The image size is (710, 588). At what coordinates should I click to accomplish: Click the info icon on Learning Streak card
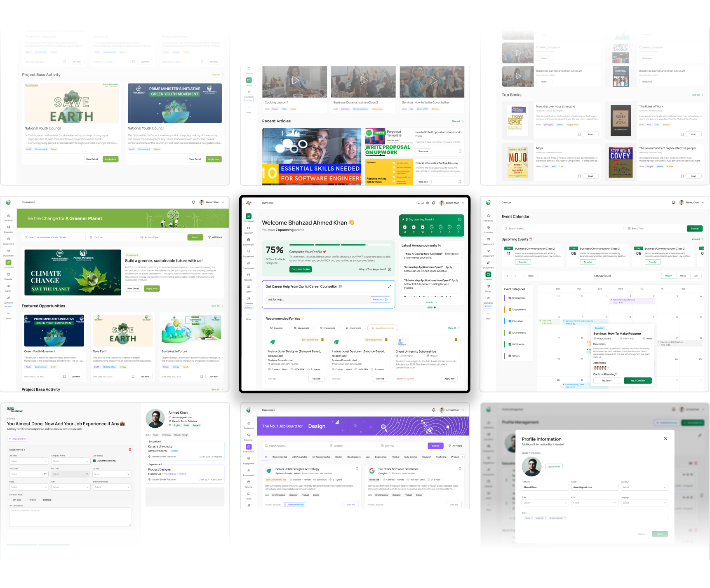(459, 219)
